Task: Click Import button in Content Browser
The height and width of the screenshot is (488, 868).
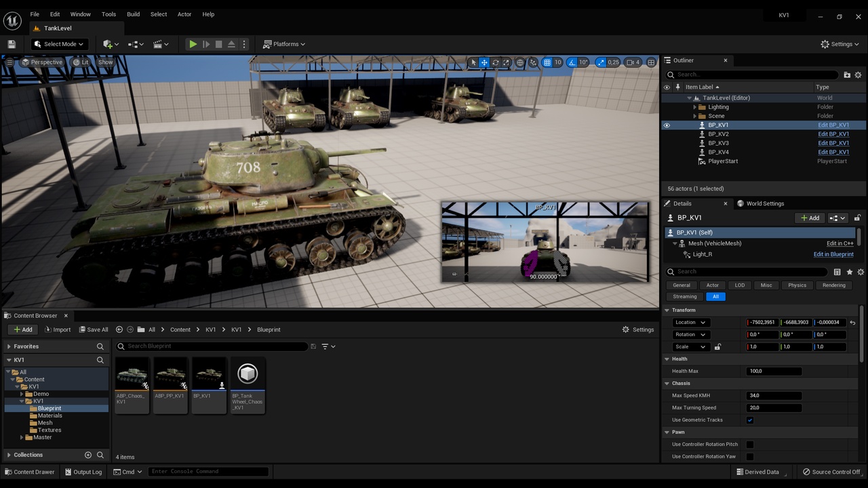Action: tap(57, 330)
